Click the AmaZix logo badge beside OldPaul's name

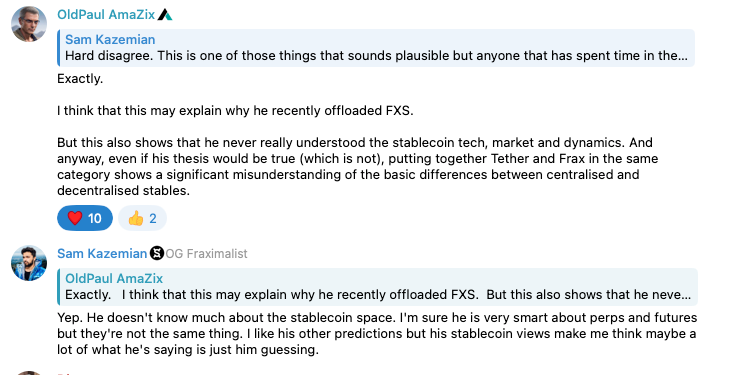coord(165,15)
